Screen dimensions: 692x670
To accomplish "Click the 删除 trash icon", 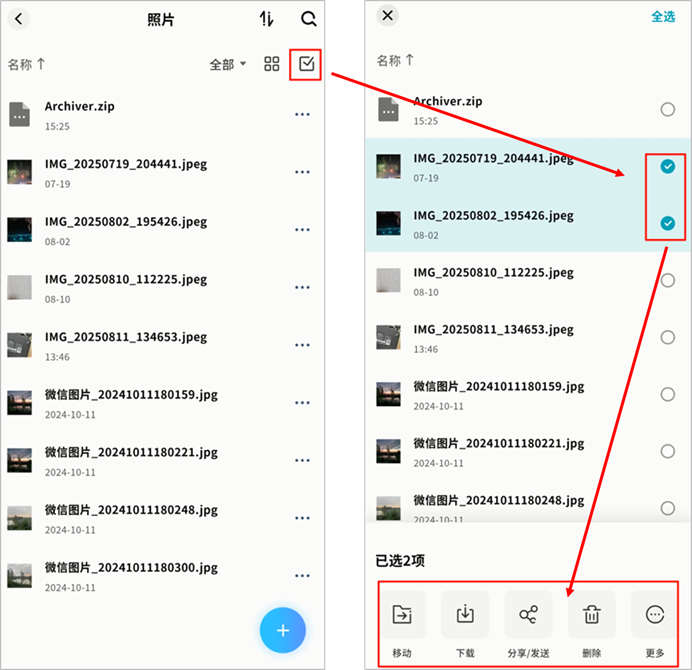I will tap(592, 615).
